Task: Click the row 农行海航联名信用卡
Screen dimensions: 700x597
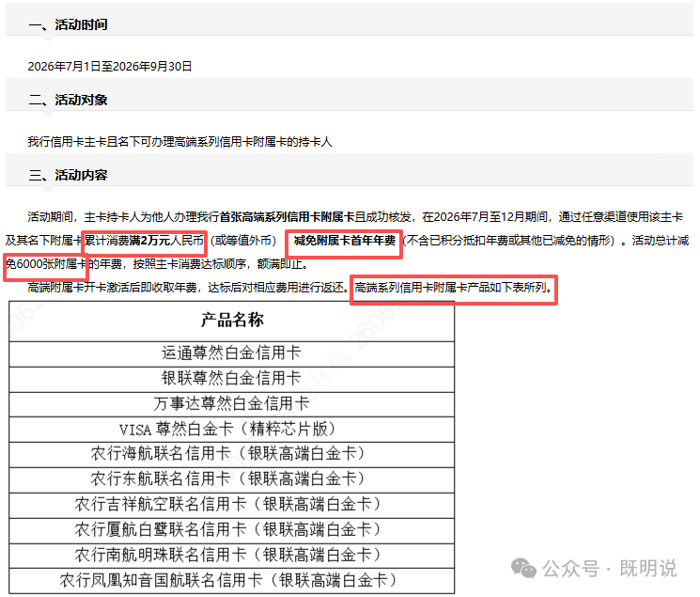Action: pyautogui.click(x=232, y=454)
